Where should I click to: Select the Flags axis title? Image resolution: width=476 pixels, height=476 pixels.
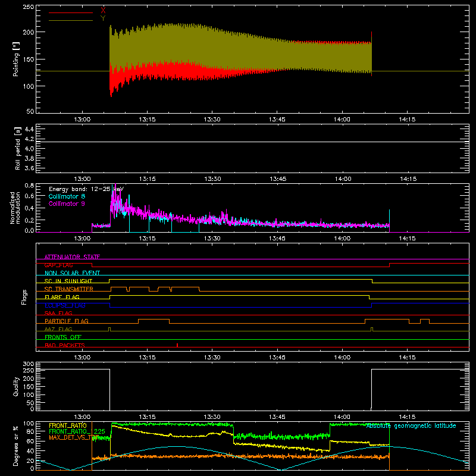(x=24, y=297)
